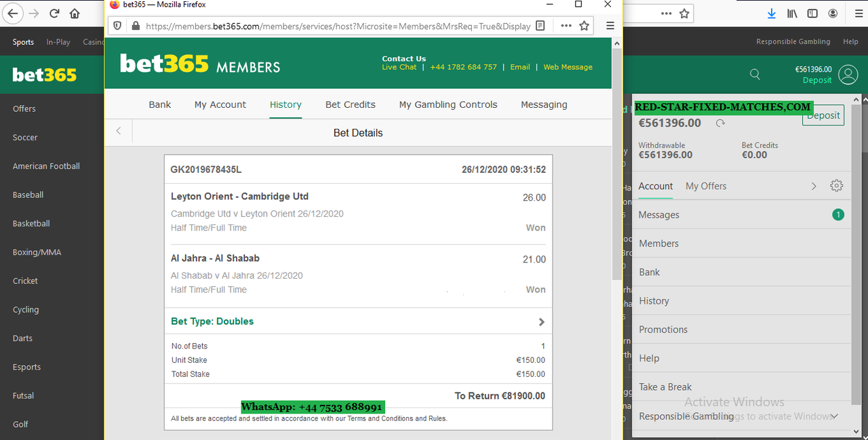
Task: Go back from Bet Details with chevron
Action: [x=119, y=131]
